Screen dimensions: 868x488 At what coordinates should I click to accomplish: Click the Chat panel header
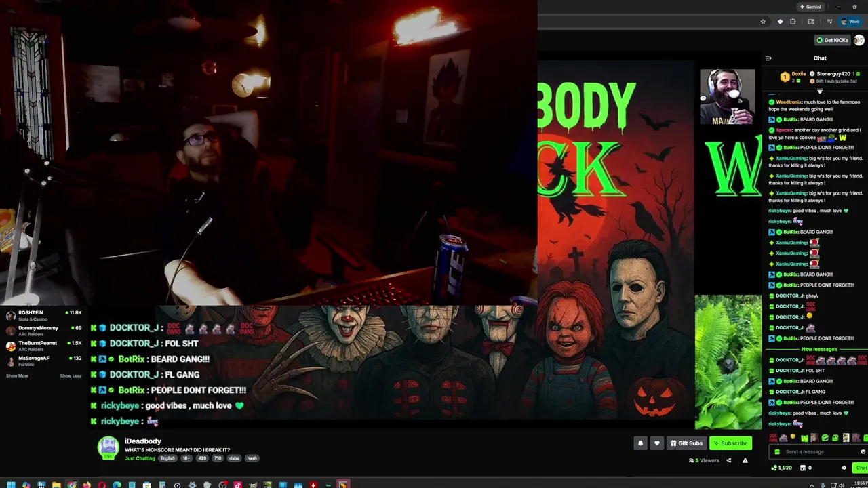point(820,58)
